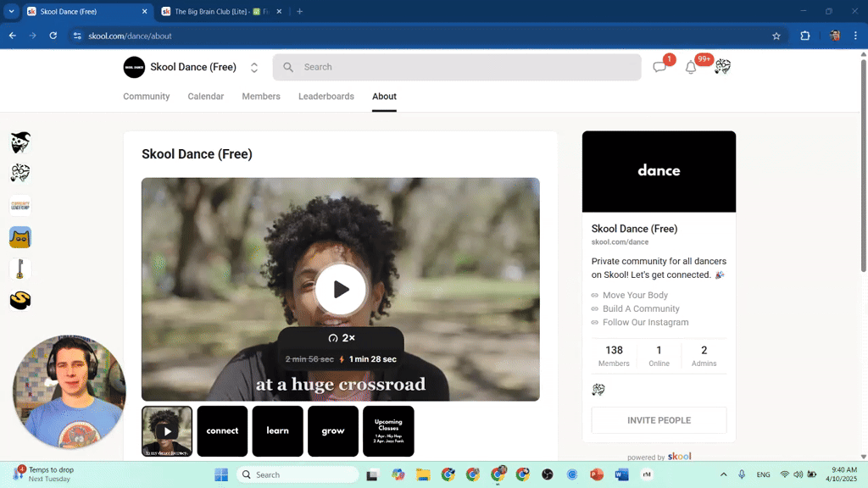Screen dimensions: 868x488
Task: Switch to the Leaderboards tab
Action: (326, 97)
